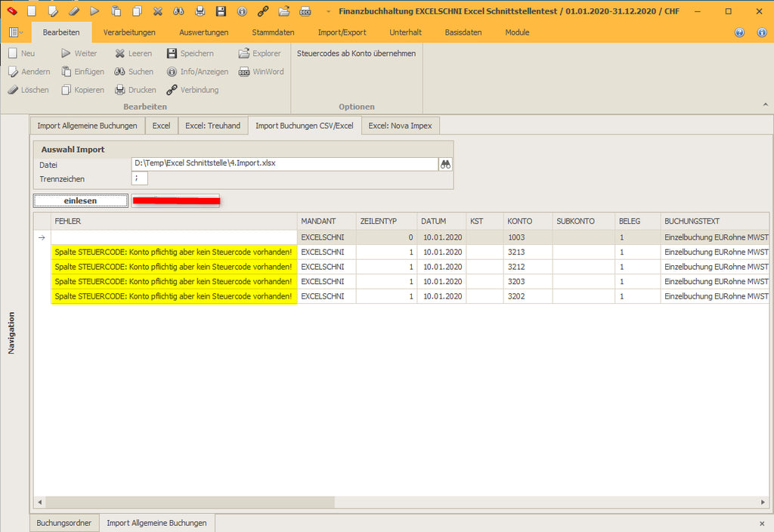Click into the Trennzeichen input field
774x532 pixels.
tap(140, 179)
